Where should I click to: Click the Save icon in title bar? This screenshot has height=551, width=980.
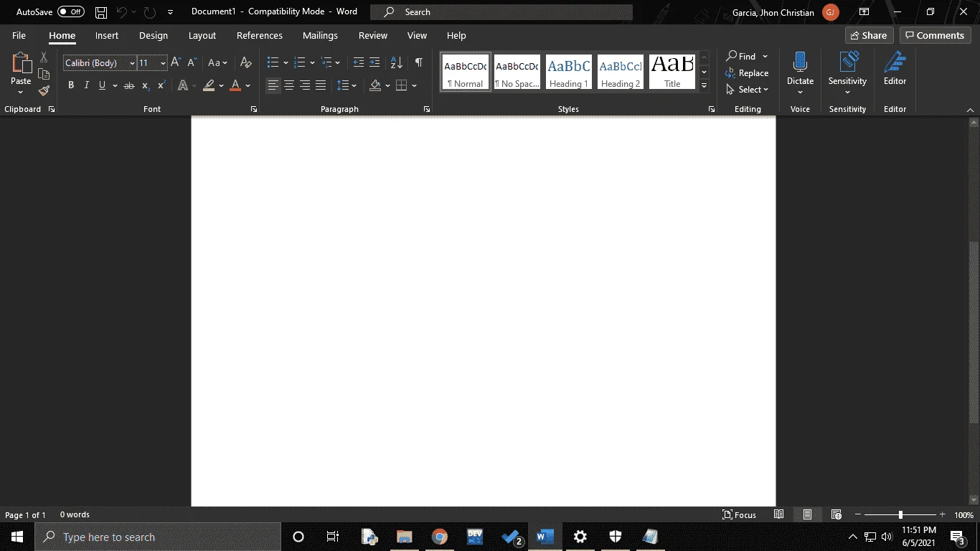point(101,12)
